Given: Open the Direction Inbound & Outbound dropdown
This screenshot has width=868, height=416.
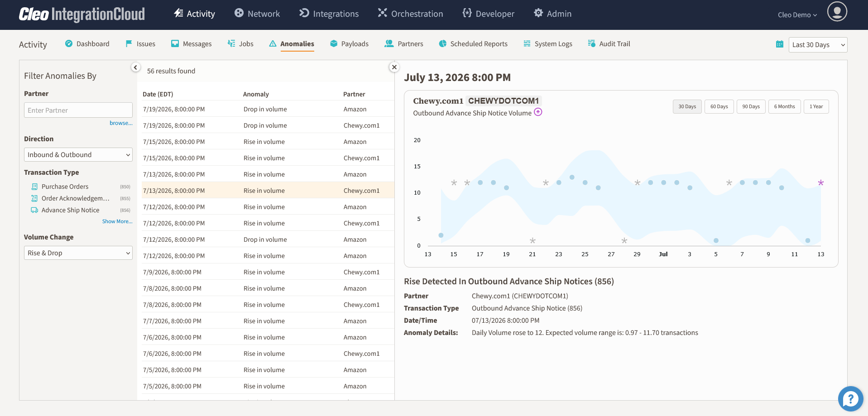Looking at the screenshot, I should tap(78, 155).
